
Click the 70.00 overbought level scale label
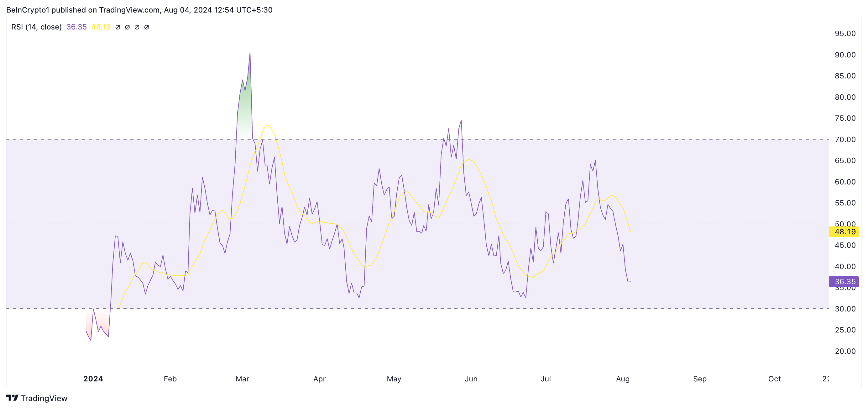(845, 139)
